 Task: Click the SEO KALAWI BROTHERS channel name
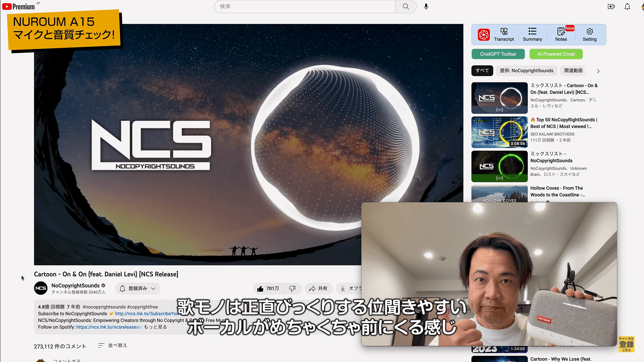[552, 134]
